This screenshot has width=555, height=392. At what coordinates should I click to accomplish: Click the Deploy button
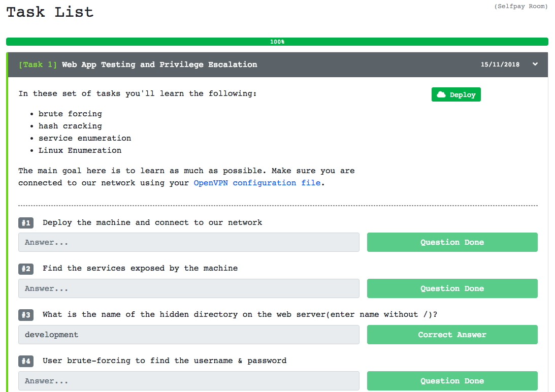pyautogui.click(x=456, y=94)
